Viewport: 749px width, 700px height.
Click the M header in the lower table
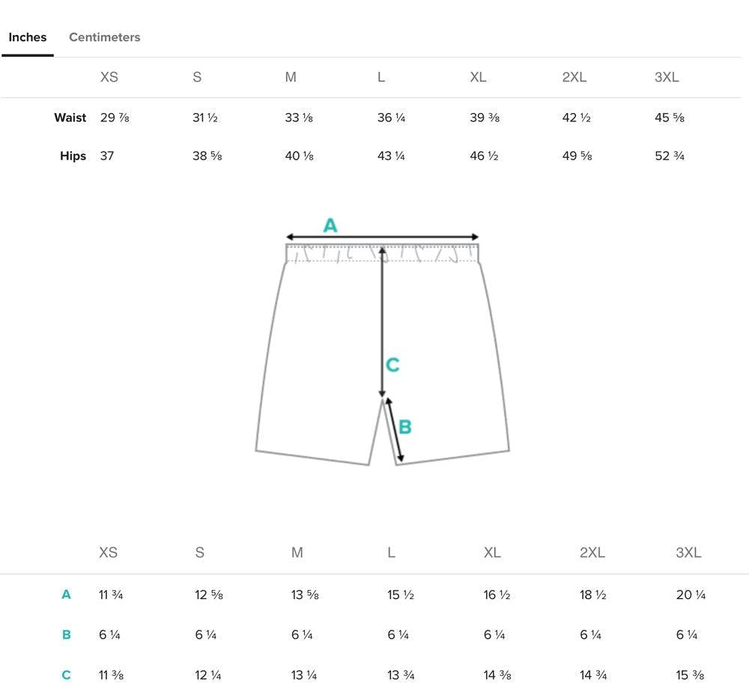tap(297, 553)
